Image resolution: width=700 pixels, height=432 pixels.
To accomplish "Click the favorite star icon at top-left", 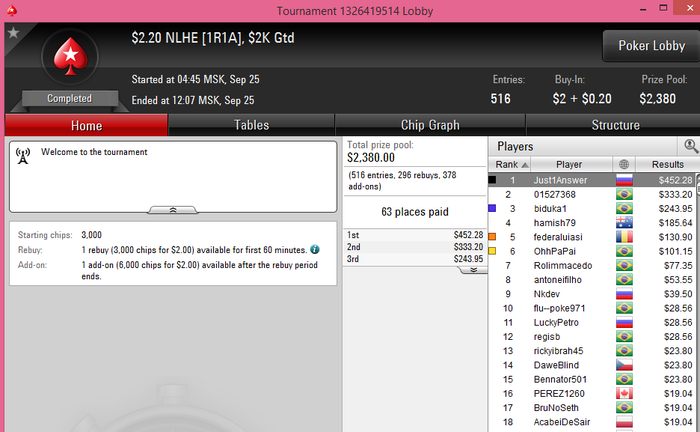I will [x=13, y=33].
